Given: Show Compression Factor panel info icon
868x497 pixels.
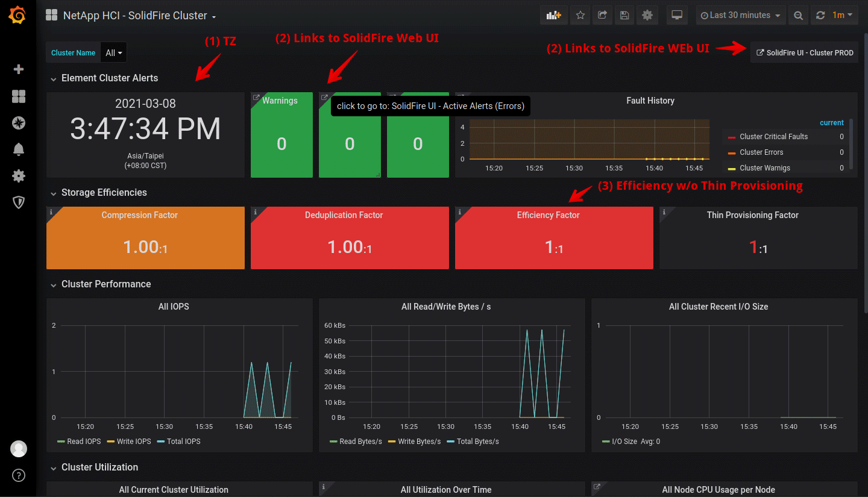Looking at the screenshot, I should [x=51, y=212].
